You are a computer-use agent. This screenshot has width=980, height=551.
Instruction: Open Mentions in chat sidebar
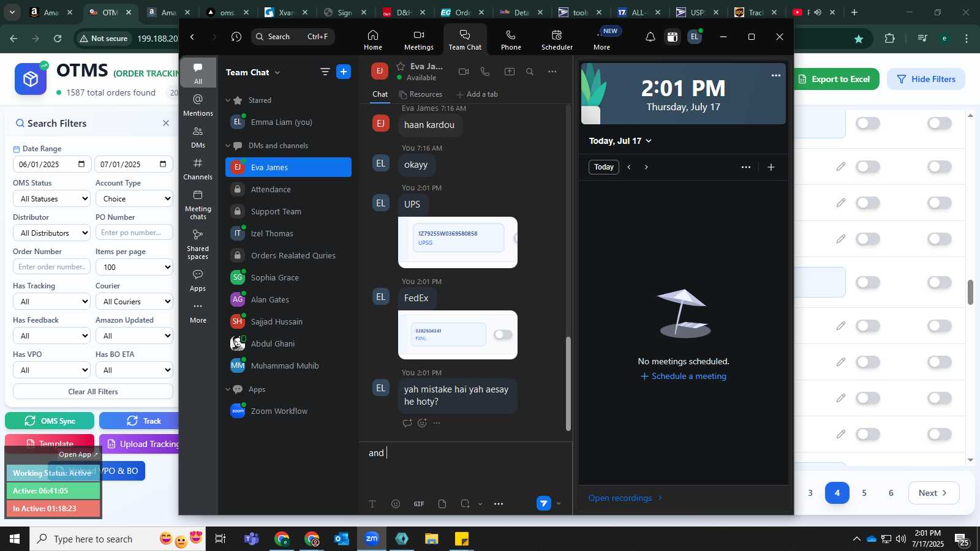pos(198,105)
